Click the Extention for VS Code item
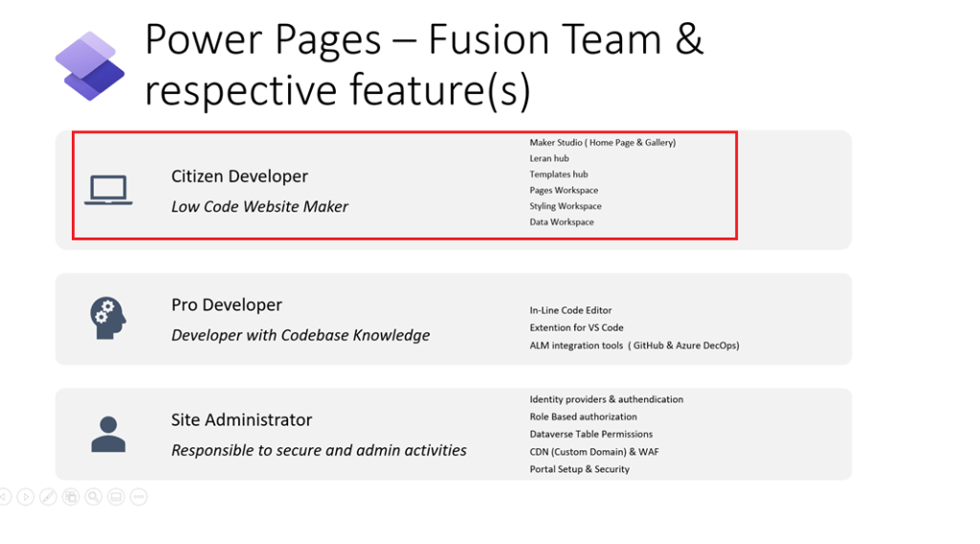 coord(576,328)
